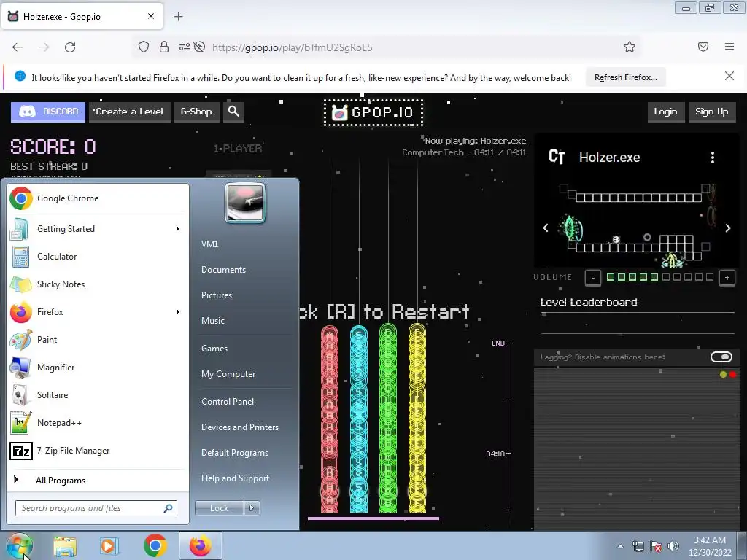
Task: Click the taskbar volume speaker icon
Action: pyautogui.click(x=673, y=546)
